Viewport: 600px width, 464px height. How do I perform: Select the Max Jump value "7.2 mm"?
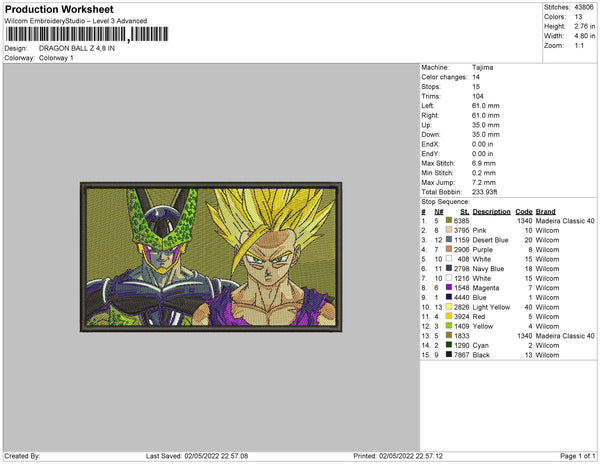pyautogui.click(x=484, y=182)
